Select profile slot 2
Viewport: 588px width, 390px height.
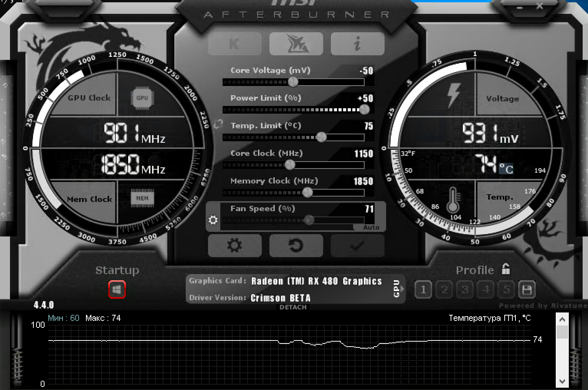[x=444, y=289]
